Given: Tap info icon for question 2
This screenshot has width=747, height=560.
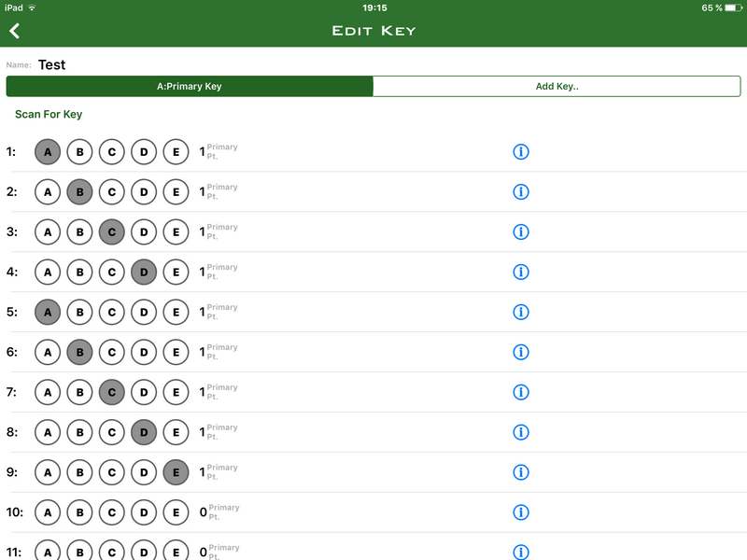Looking at the screenshot, I should pyautogui.click(x=521, y=192).
